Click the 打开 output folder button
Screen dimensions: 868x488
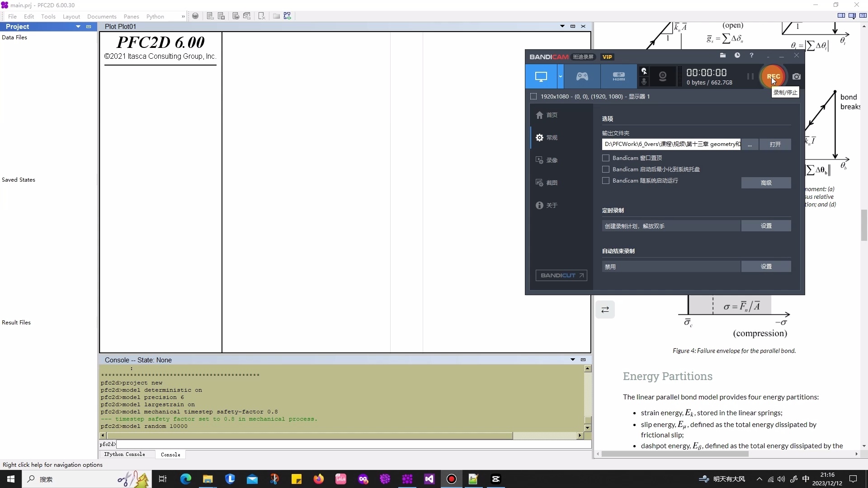click(775, 144)
